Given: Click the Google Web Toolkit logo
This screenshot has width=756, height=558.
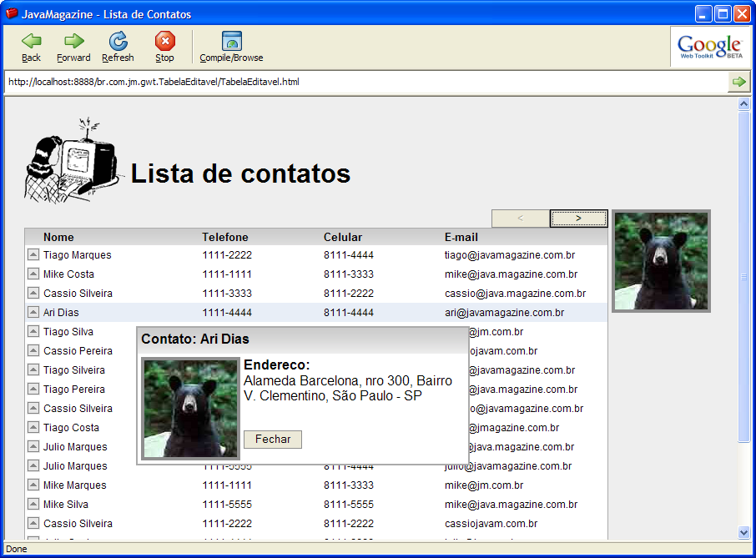Looking at the screenshot, I should [709, 47].
